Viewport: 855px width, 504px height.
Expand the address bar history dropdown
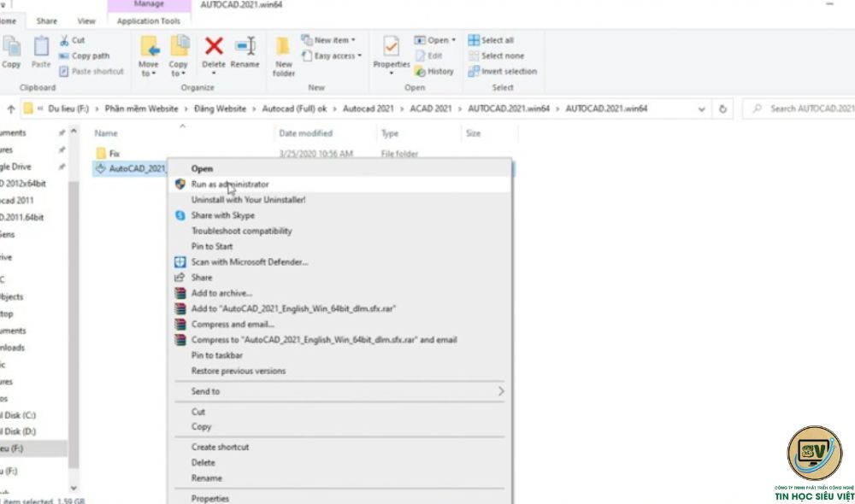[701, 109]
